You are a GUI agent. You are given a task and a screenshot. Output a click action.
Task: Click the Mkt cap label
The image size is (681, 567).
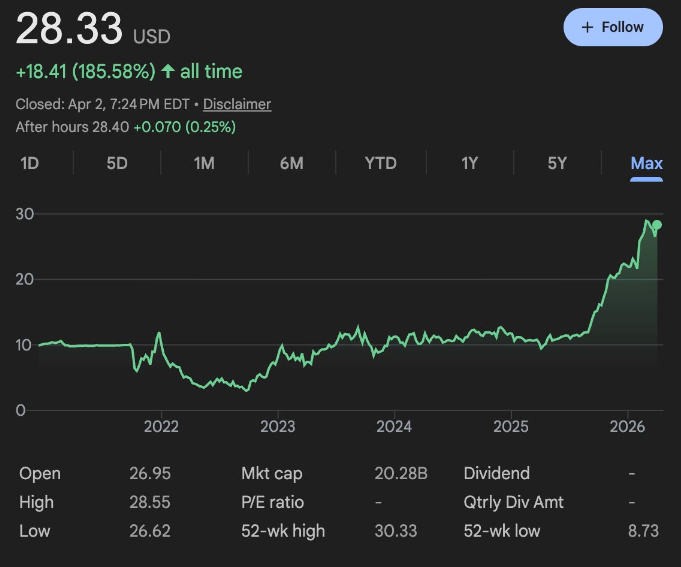click(271, 474)
